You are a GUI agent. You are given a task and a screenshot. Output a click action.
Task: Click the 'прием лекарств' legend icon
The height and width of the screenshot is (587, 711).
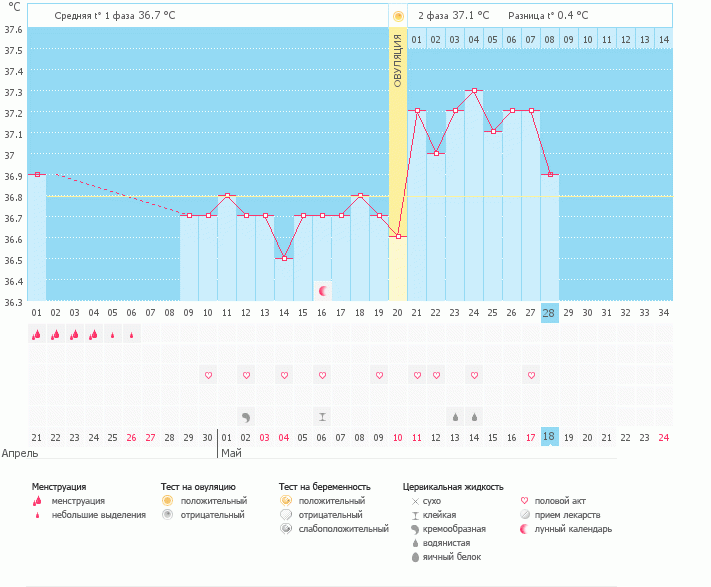(525, 515)
